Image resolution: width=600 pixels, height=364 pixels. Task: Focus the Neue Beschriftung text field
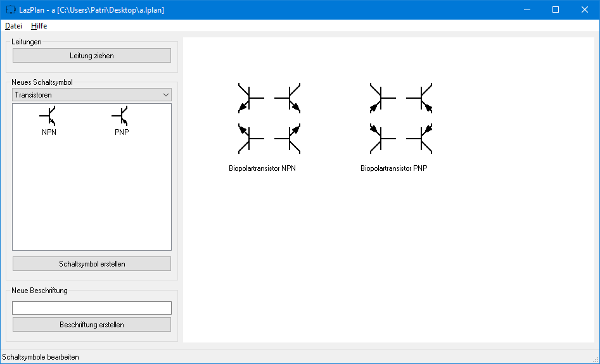(92, 308)
